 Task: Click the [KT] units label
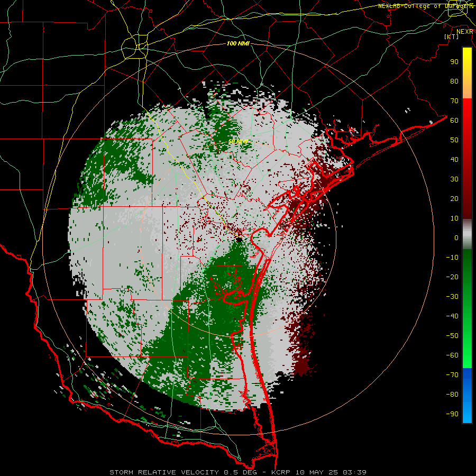452,36
